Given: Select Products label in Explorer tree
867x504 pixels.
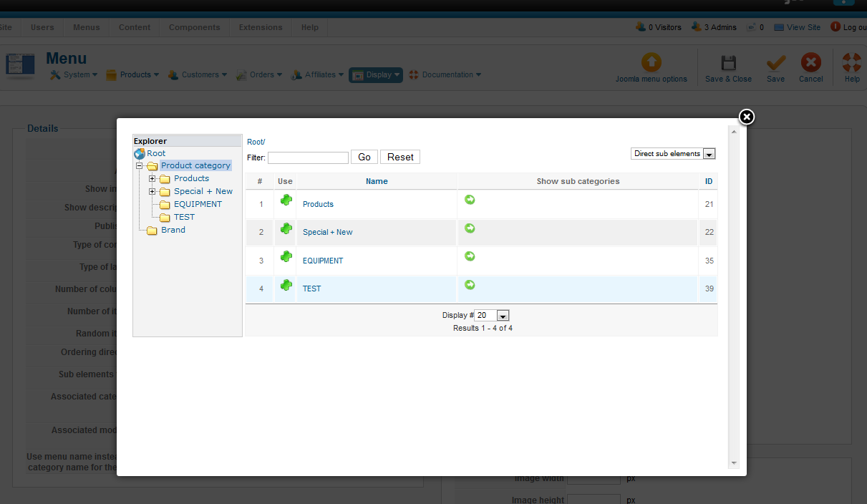Looking at the screenshot, I should point(192,178).
